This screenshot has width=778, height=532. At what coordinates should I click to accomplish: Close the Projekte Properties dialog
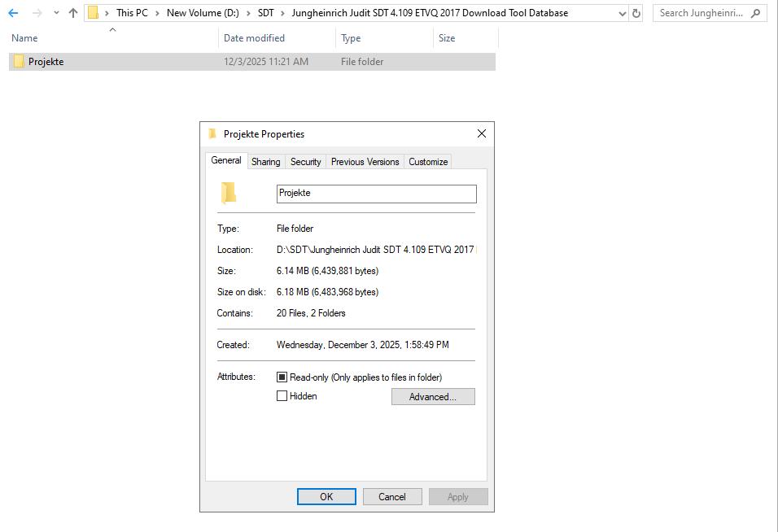(481, 133)
